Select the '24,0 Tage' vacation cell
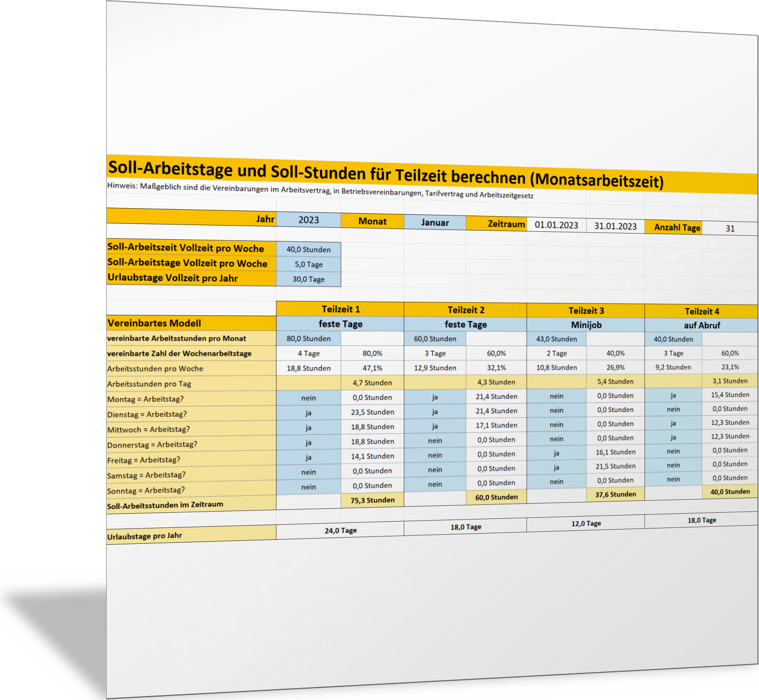 [x=340, y=530]
